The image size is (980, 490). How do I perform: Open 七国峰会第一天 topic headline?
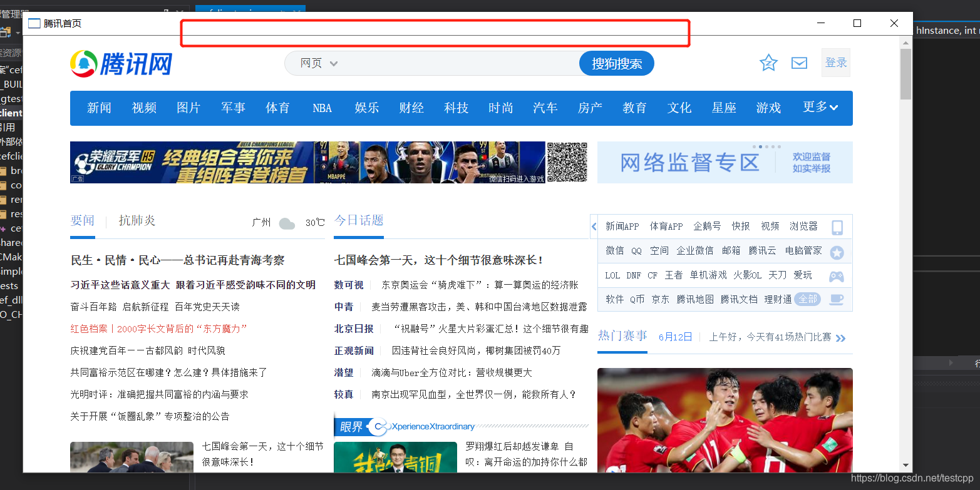click(x=439, y=260)
